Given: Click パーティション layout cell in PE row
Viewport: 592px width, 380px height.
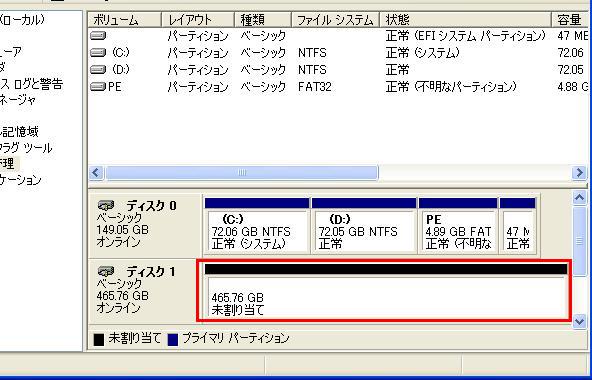Looking at the screenshot, I should [x=198, y=87].
